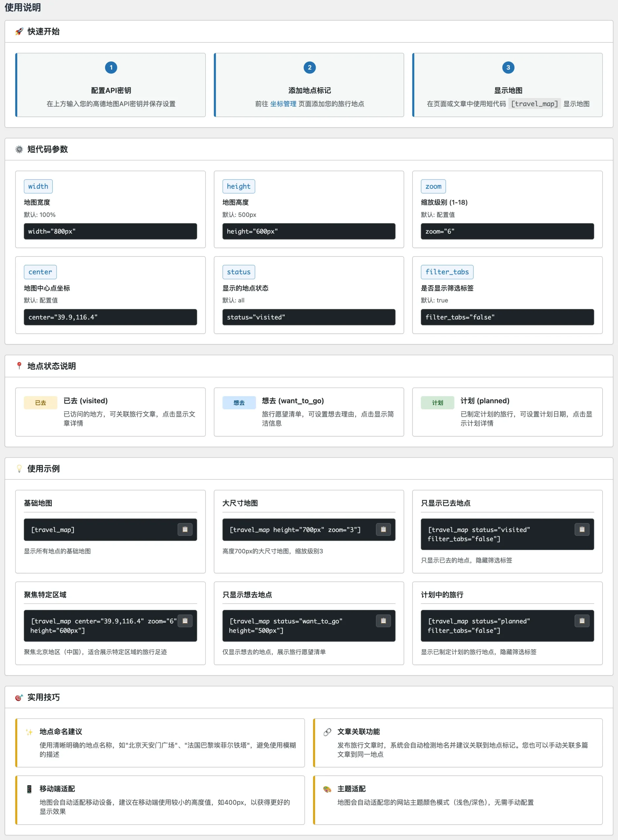This screenshot has height=840, width=618.
Task: Copy the planned trips shortcode
Action: [x=582, y=620]
